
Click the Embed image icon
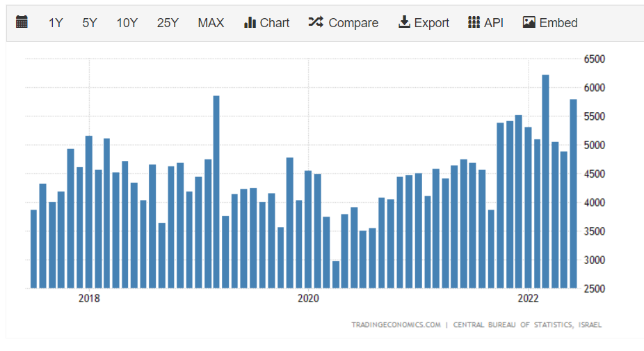click(x=529, y=23)
